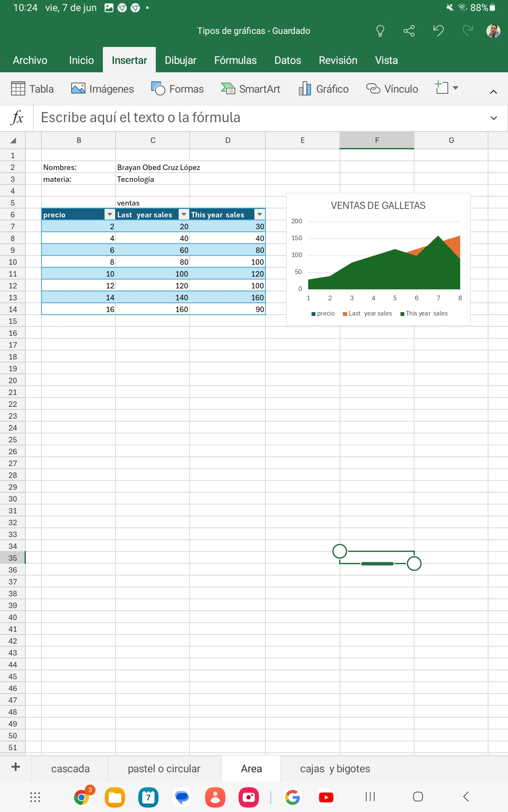Open the This year sales filter dropdown
The image size is (508, 812).
[x=260, y=214]
